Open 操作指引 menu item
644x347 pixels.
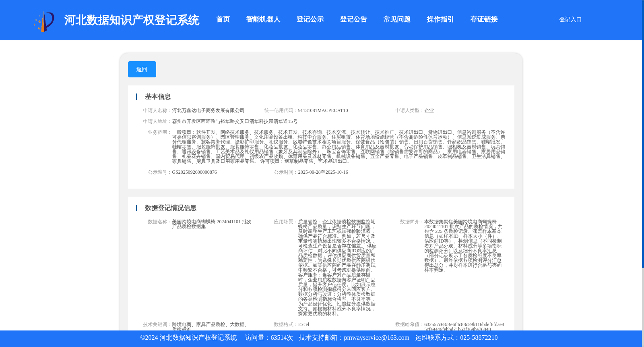coord(440,19)
